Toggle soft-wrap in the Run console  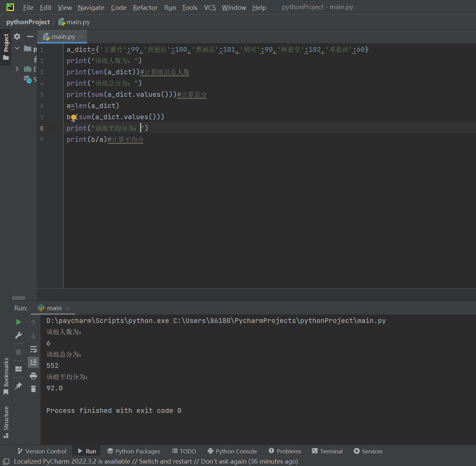pos(33,349)
